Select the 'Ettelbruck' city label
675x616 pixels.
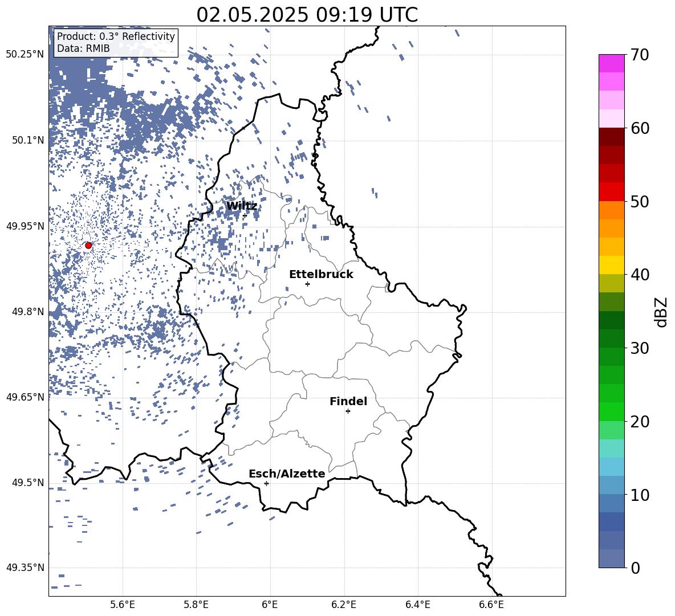[x=321, y=275]
